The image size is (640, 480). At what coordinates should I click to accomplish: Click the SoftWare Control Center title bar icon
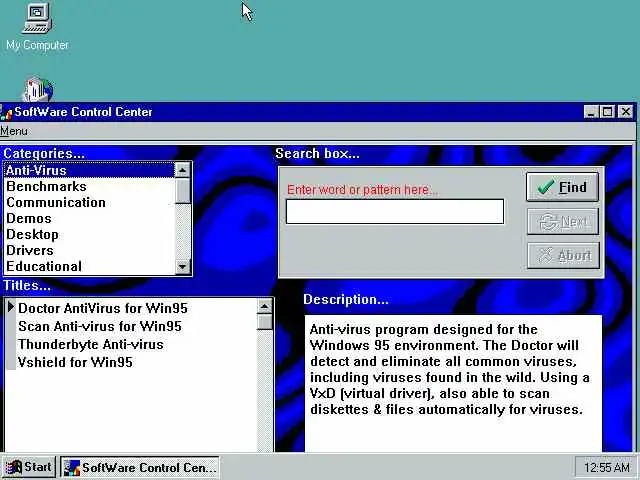pyautogui.click(x=6, y=112)
